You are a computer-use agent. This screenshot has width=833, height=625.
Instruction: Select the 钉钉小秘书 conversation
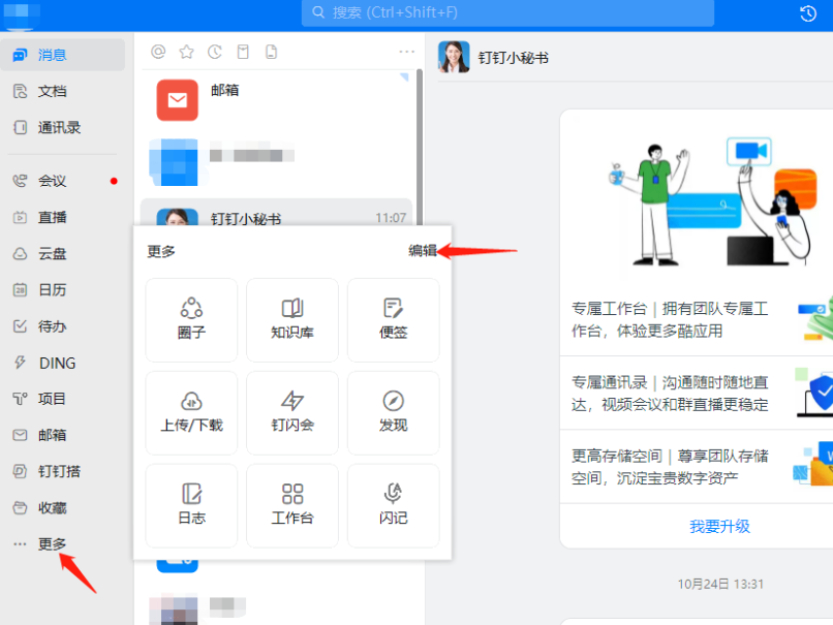(276, 213)
